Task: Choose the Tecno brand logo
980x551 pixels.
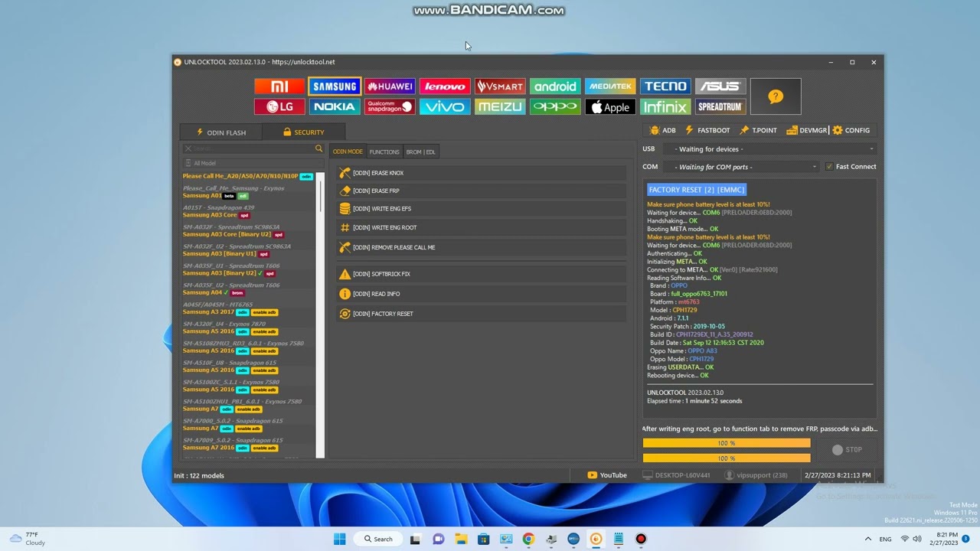Action: tap(665, 86)
